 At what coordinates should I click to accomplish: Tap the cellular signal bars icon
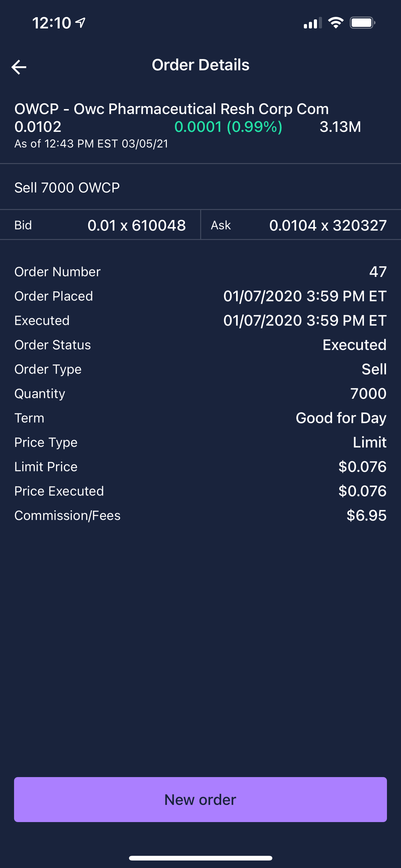click(x=312, y=23)
